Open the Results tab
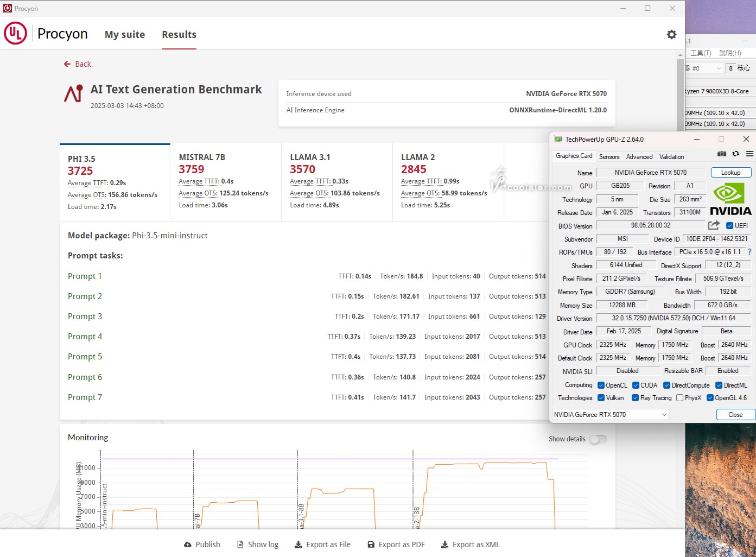Screen dimensions: 756x557 tap(179, 34)
